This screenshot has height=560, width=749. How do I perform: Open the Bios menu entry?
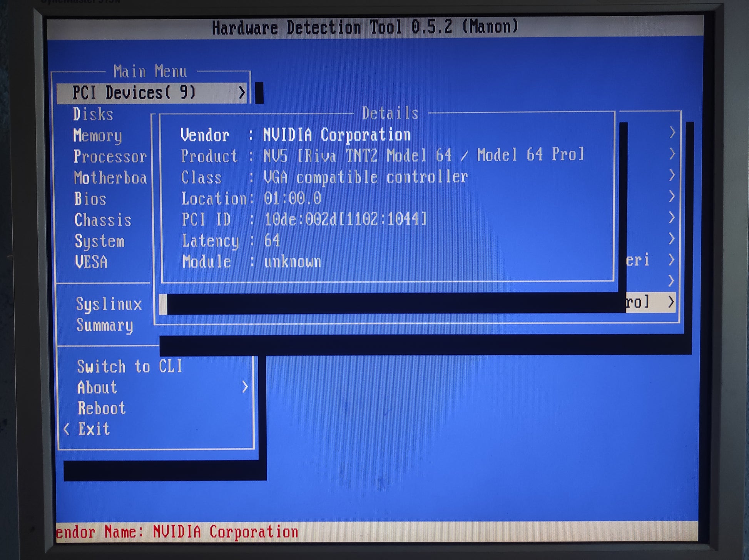(90, 199)
